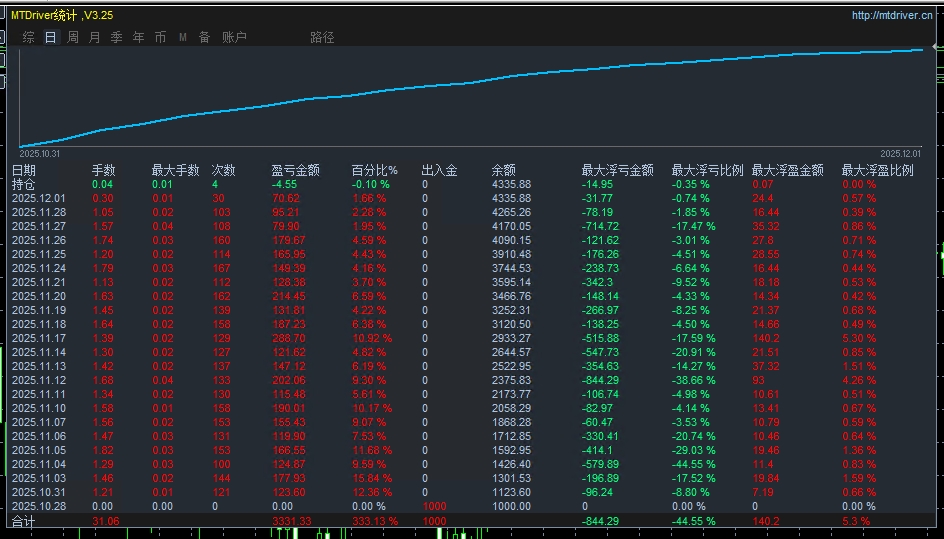The width and height of the screenshot is (944, 539).
Task: Click total lots 31.06
Action: pos(105,522)
